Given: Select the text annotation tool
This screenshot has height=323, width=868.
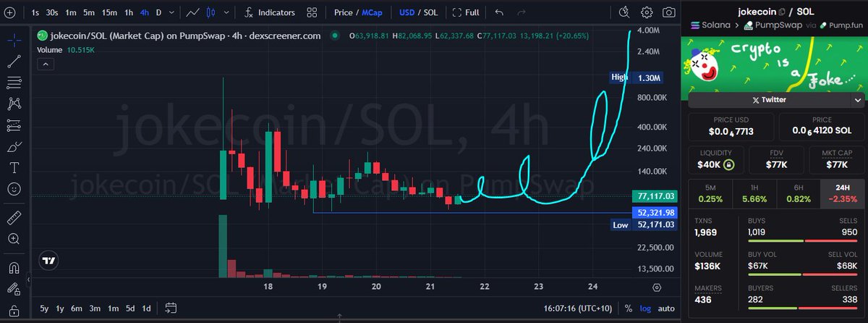Looking at the screenshot, I should point(14,168).
